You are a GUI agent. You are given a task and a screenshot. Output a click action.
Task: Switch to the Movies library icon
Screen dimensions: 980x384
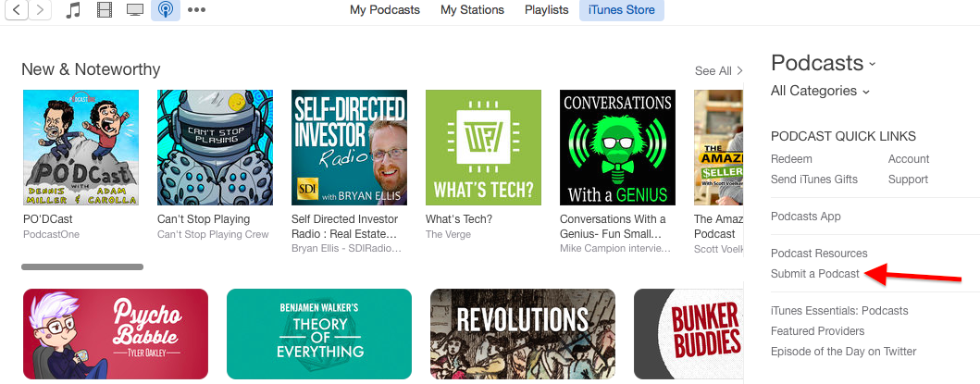tap(104, 10)
